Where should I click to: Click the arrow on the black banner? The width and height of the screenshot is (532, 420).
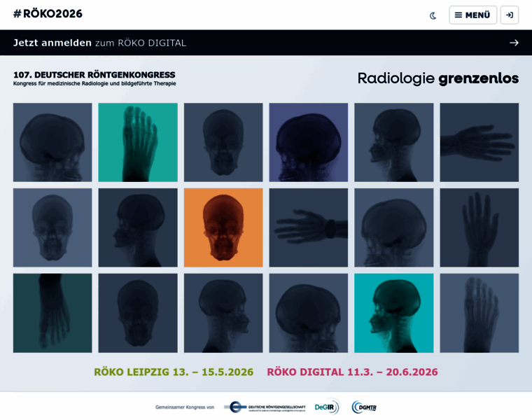coord(514,43)
